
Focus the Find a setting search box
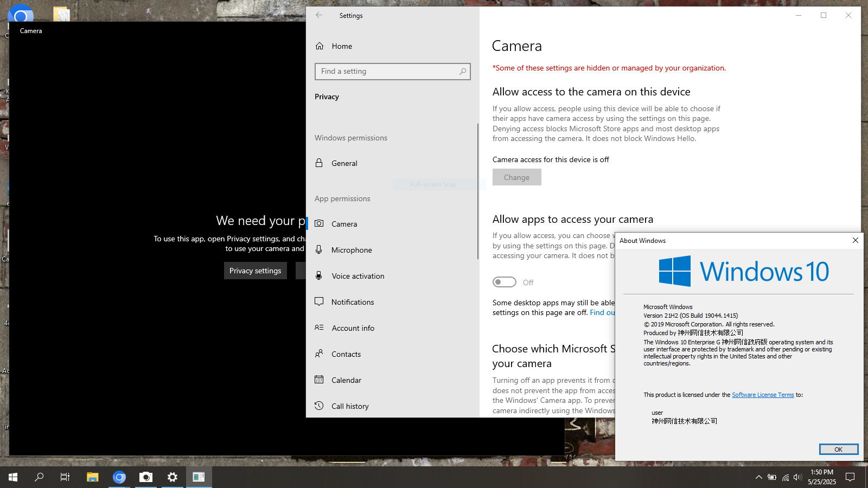point(393,72)
